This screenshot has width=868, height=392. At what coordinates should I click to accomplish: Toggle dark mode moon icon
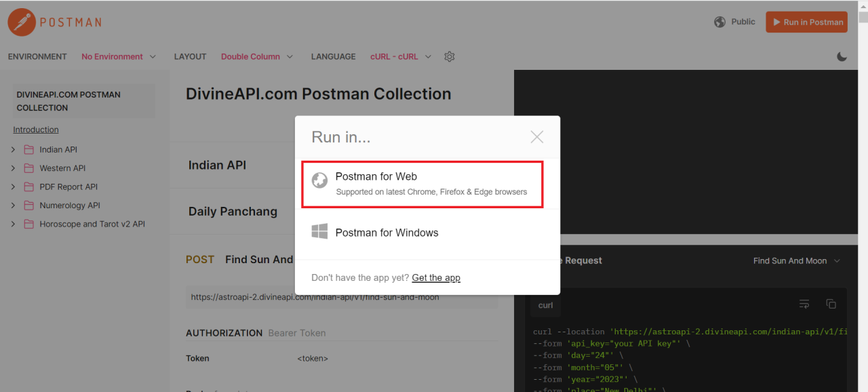click(842, 56)
